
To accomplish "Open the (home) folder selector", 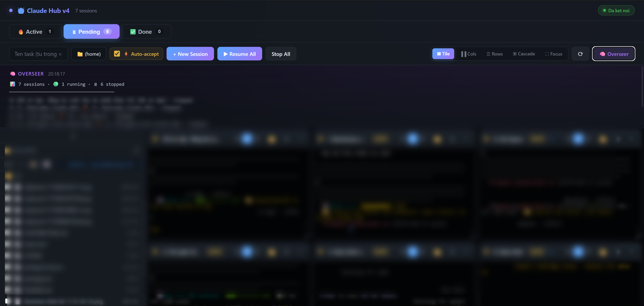I will pyautogui.click(x=89, y=54).
